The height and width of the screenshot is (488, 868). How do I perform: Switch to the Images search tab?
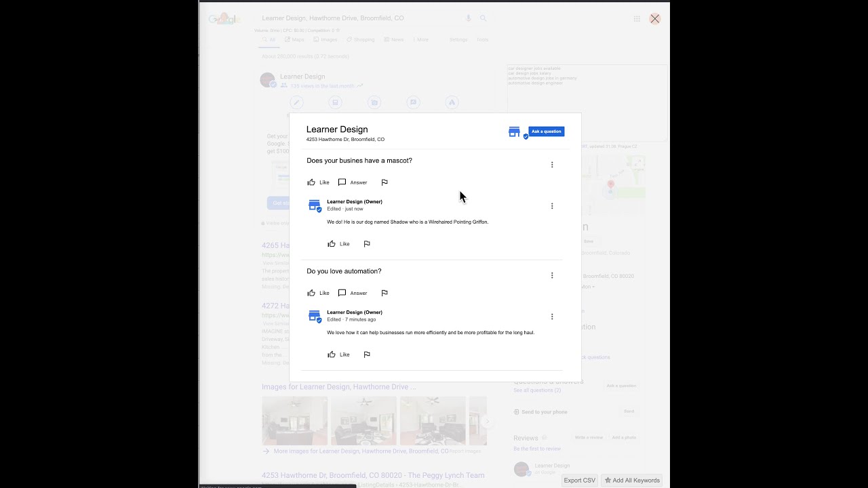[x=325, y=40]
